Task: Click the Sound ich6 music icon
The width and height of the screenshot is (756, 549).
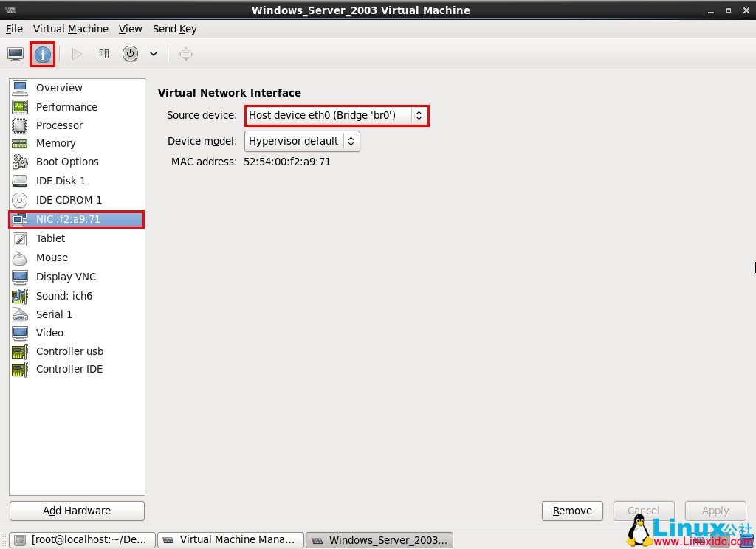Action: [20, 296]
